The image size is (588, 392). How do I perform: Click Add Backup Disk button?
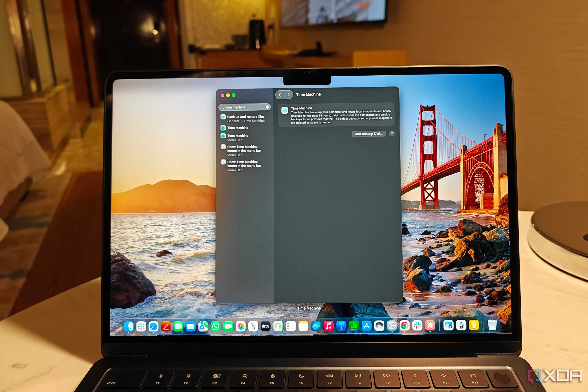click(x=369, y=134)
